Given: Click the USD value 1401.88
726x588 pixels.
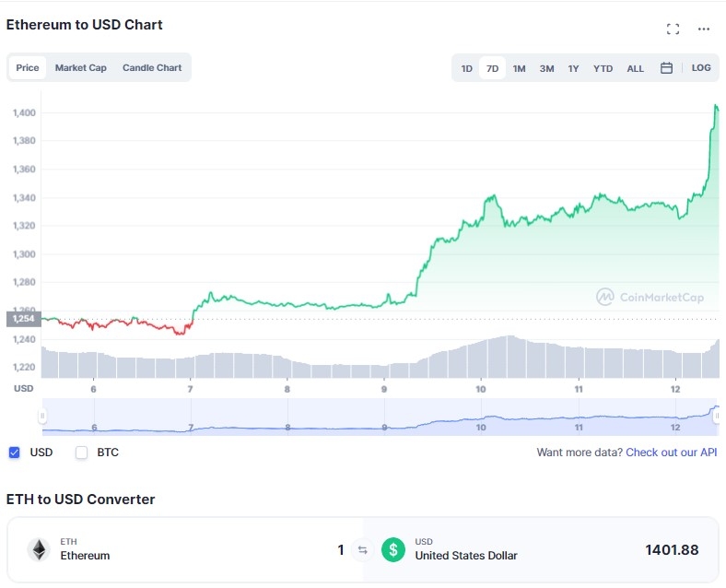Looking at the screenshot, I should click(672, 550).
